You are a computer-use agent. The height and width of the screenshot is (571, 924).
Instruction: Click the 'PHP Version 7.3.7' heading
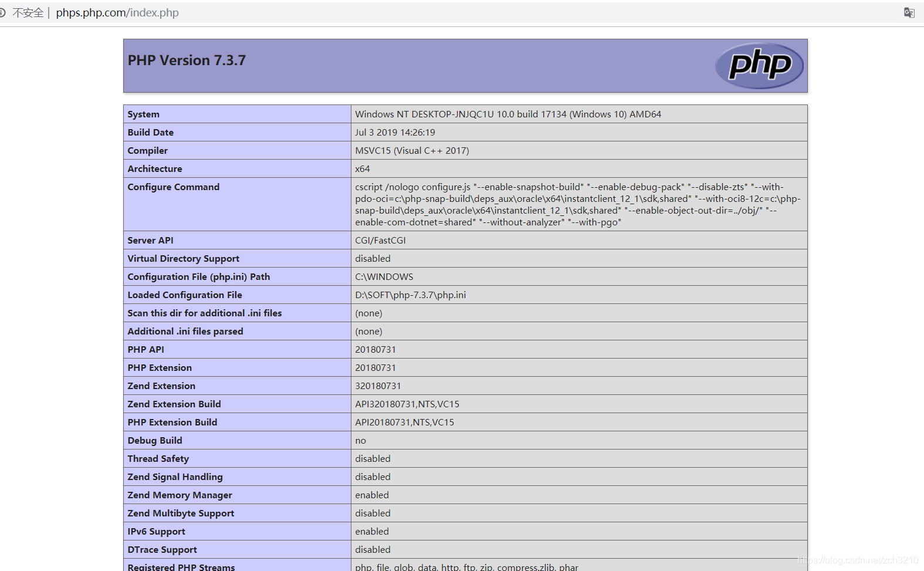tap(187, 60)
